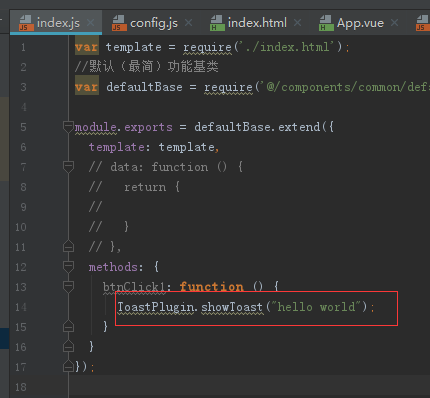Click the function keyword on line 13

tap(211, 287)
